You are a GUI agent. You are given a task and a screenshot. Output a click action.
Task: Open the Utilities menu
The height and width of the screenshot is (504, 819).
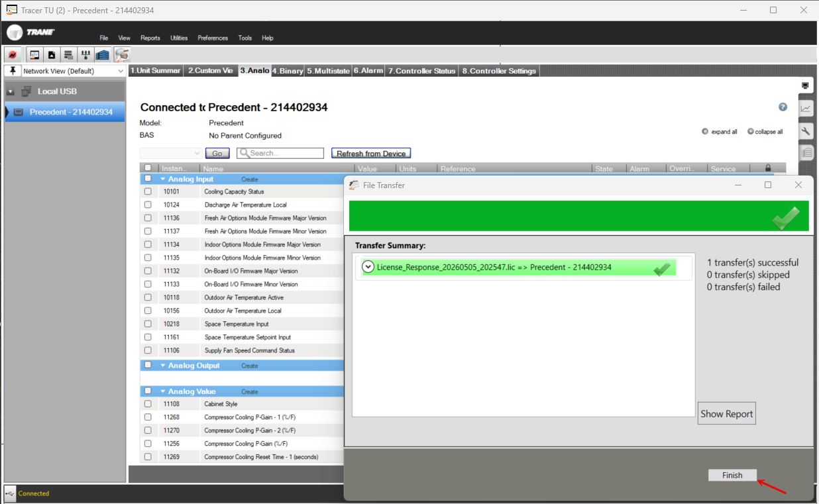[179, 38]
